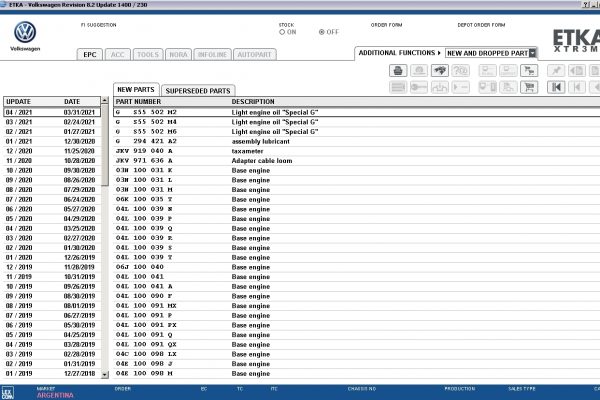Open the ACC tab
This screenshot has height=400, width=600.
117,54
